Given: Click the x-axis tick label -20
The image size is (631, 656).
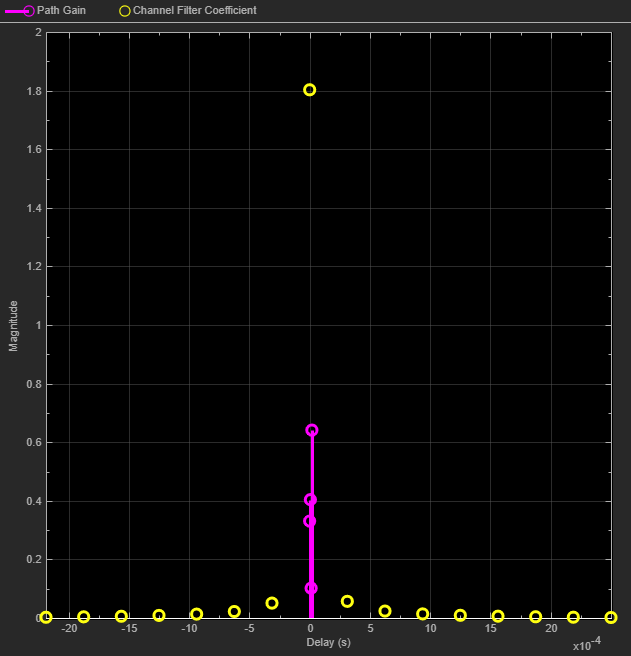Looking at the screenshot, I should click(x=70, y=629).
